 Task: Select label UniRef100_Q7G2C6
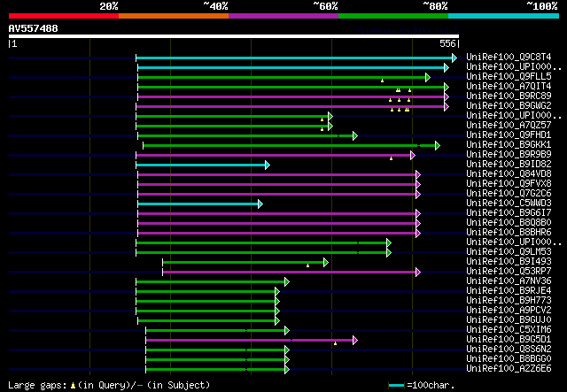(x=509, y=194)
